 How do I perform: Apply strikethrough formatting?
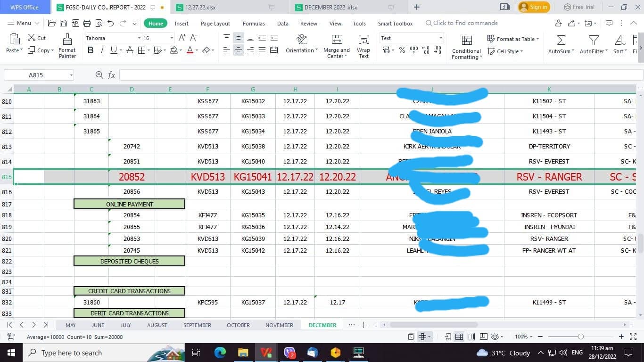pos(130,50)
